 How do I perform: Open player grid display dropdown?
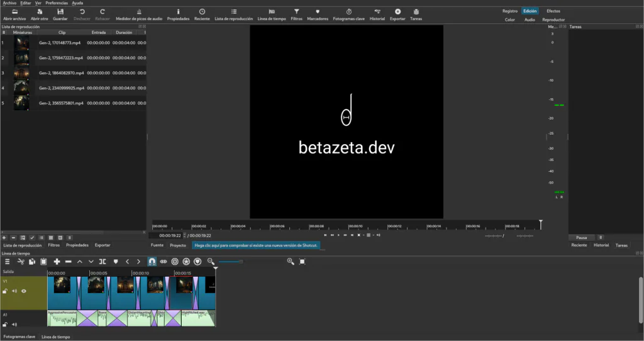[x=373, y=235]
